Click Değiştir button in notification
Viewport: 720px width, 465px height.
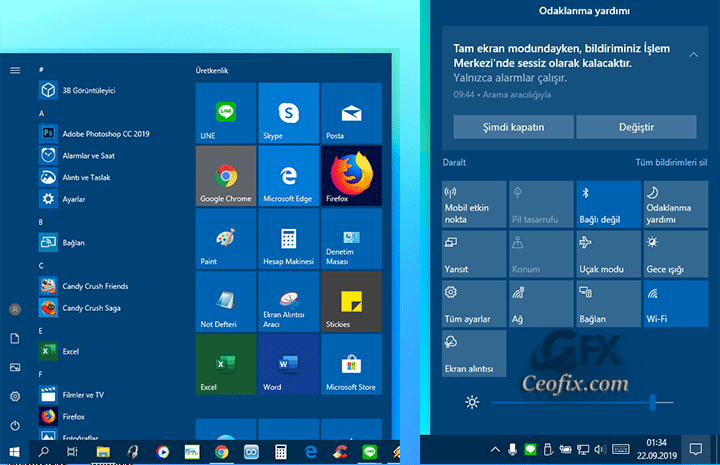636,127
